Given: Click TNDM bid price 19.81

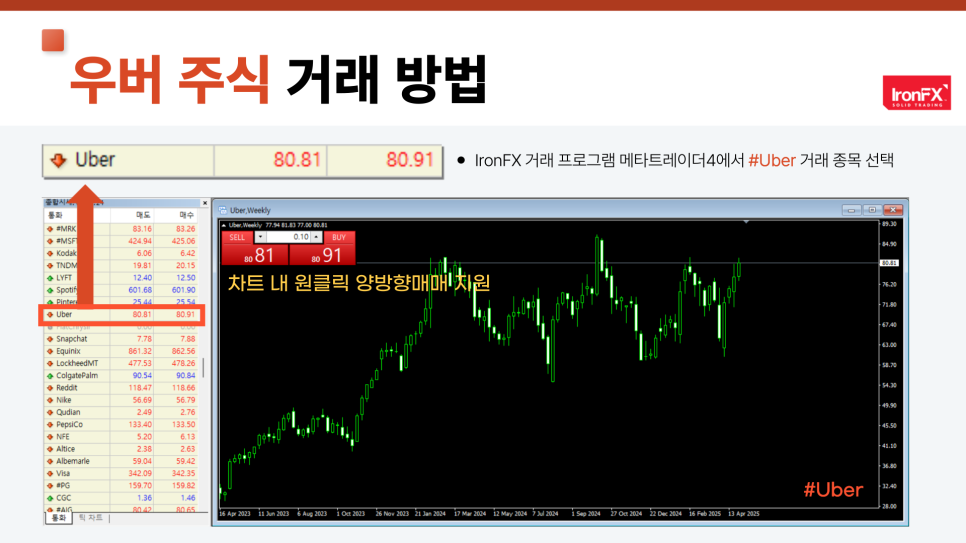Looking at the screenshot, I should 142,266.
